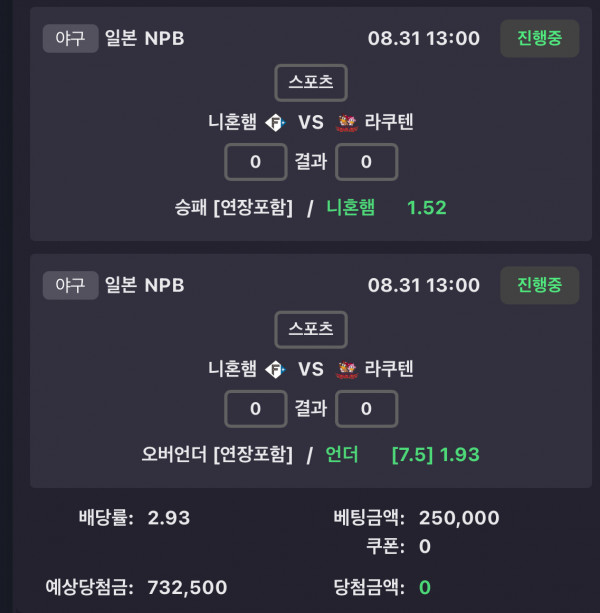600x613 pixels.
Task: Click the Rakuten logo in first match
Action: 347,123
